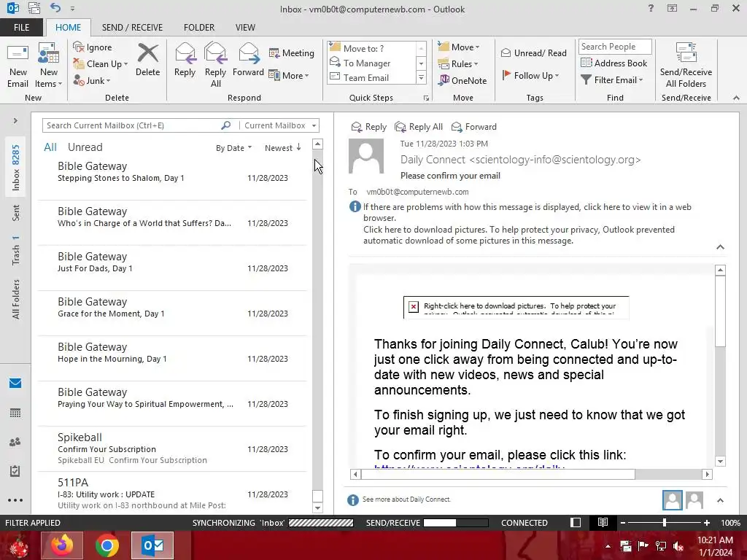Open the Address Book
Image resolution: width=747 pixels, height=560 pixels.
(614, 63)
